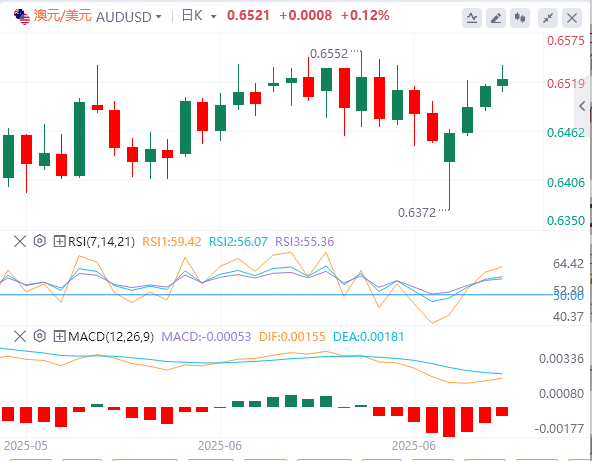Select the pencil drawing tool
This screenshot has height=461, width=592.
pos(496,18)
